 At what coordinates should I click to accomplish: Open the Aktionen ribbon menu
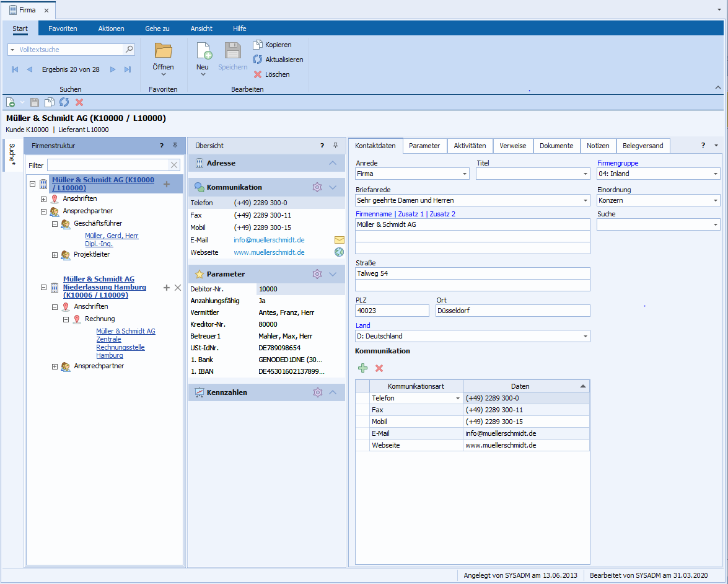point(111,29)
